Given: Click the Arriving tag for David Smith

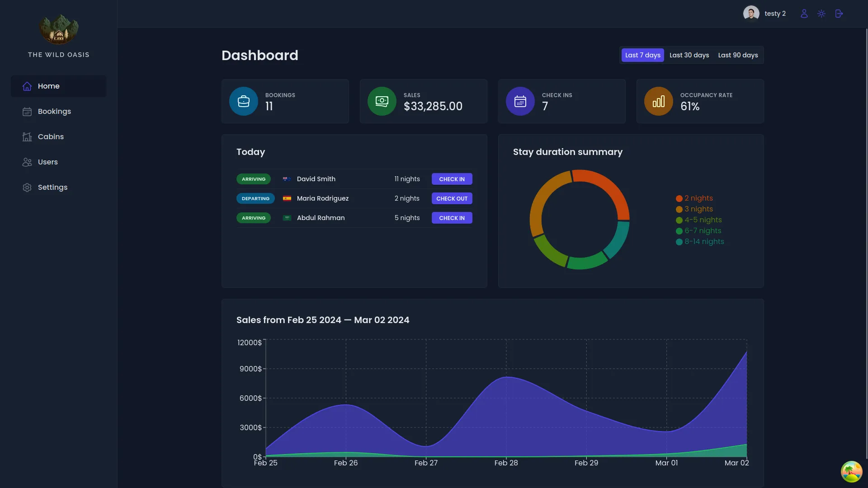Looking at the screenshot, I should click(x=254, y=179).
